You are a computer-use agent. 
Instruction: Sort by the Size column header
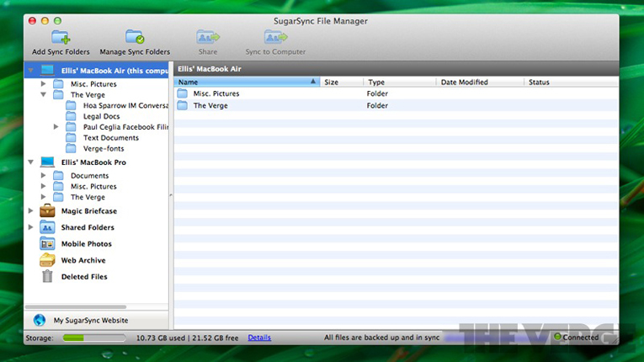click(x=342, y=82)
